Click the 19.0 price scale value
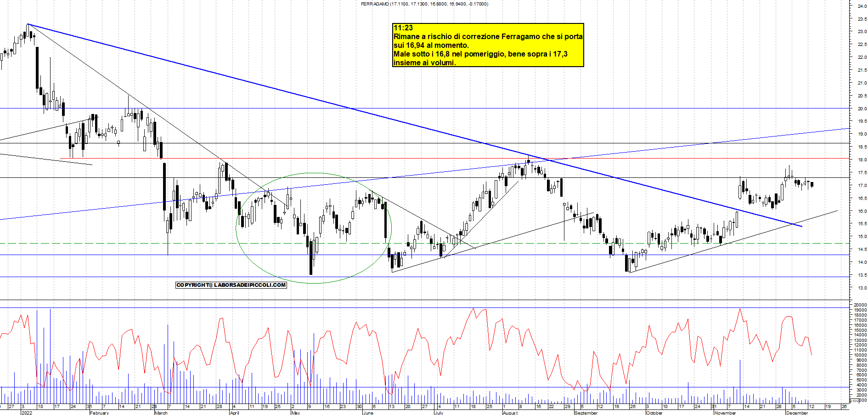The image size is (868, 415). click(x=862, y=134)
